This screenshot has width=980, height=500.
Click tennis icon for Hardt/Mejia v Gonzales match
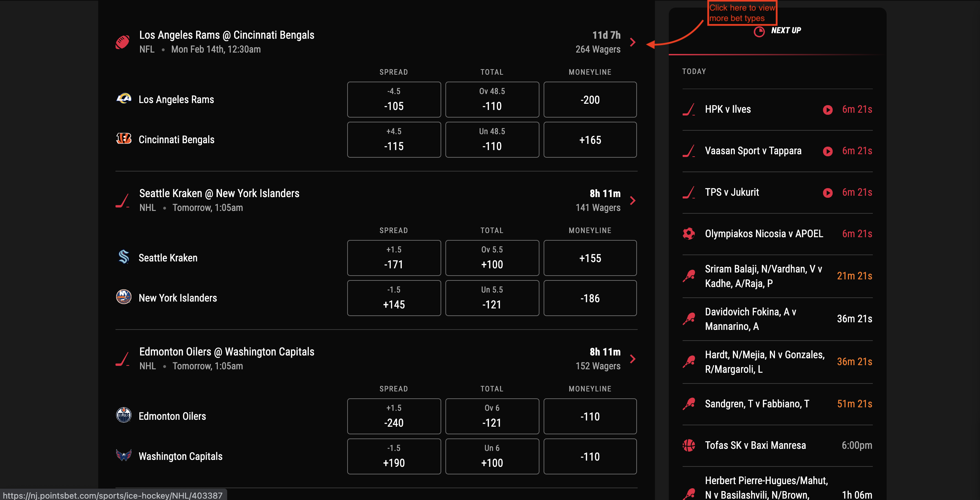tap(689, 362)
